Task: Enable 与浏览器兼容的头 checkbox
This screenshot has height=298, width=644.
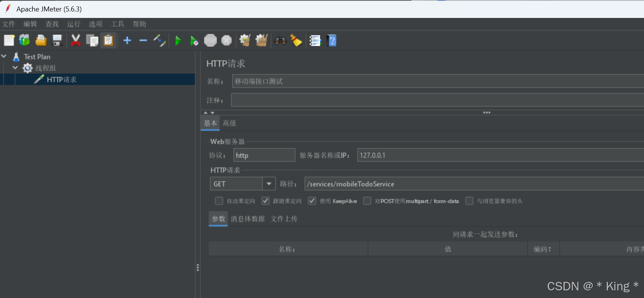Action: [x=469, y=201]
